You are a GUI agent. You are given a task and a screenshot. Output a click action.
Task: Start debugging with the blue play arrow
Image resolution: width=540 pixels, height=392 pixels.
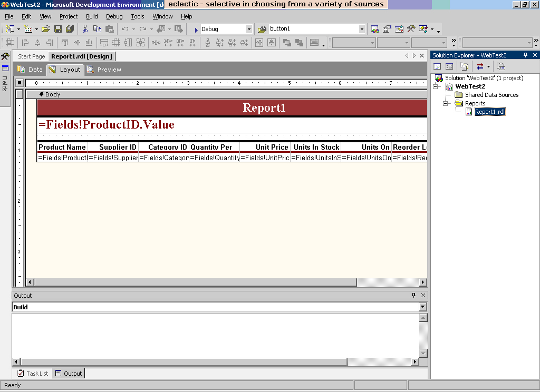[196, 30]
